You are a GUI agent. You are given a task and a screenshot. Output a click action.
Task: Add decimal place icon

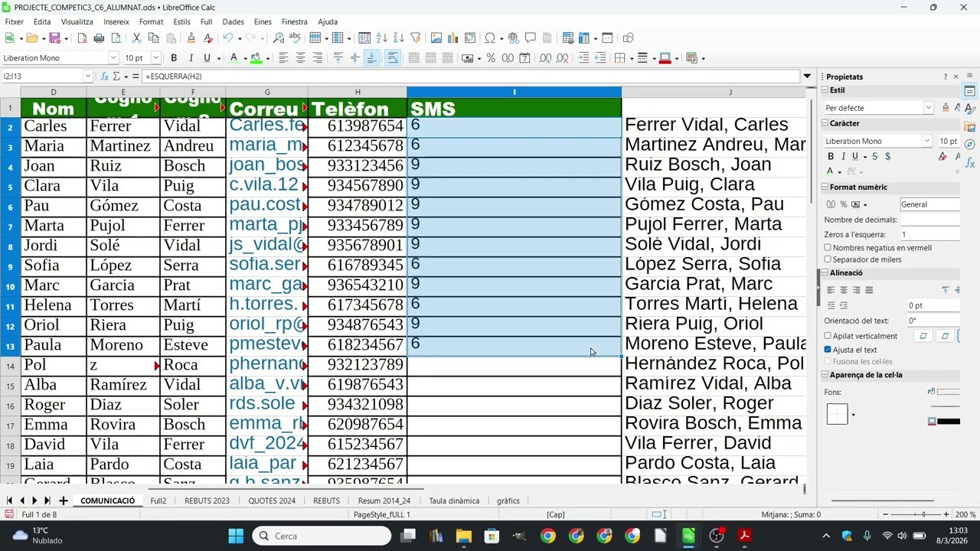545,58
